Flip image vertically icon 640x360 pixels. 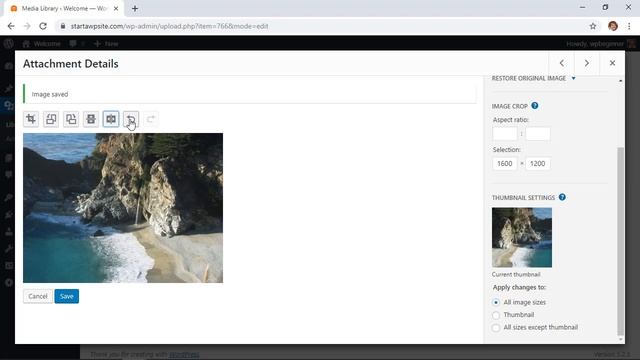[91, 119]
